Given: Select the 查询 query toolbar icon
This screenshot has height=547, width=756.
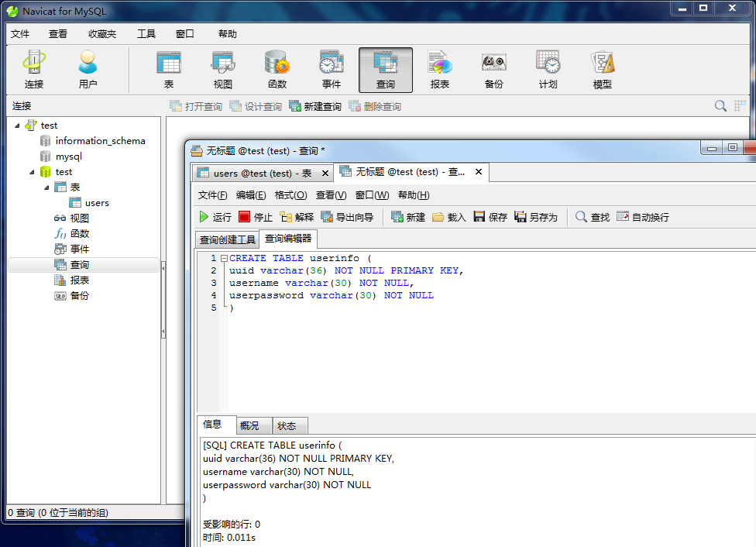Looking at the screenshot, I should pyautogui.click(x=386, y=70).
